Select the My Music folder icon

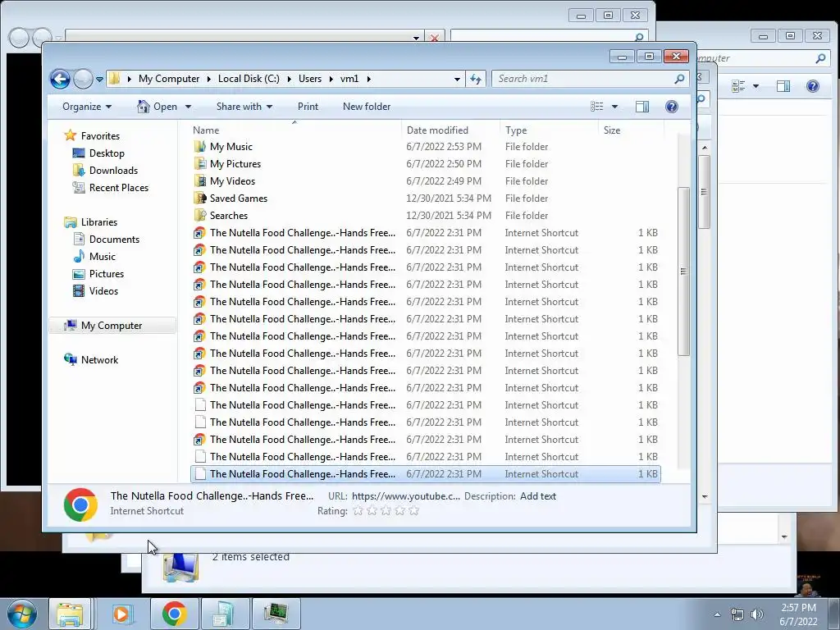pos(200,146)
